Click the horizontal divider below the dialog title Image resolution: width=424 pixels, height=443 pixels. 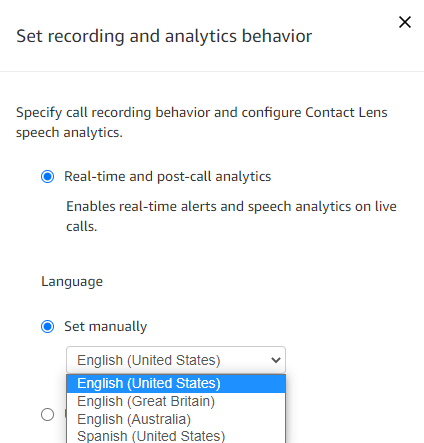212,71
